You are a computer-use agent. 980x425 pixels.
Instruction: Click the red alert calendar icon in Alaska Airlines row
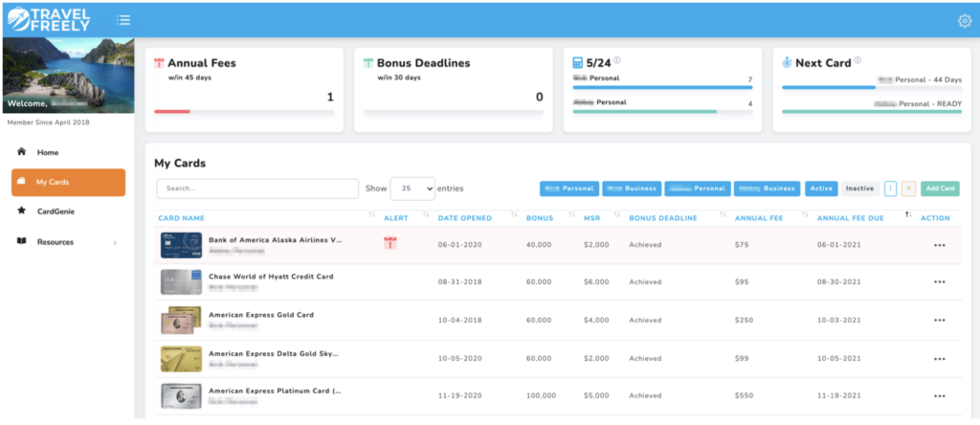tap(390, 243)
